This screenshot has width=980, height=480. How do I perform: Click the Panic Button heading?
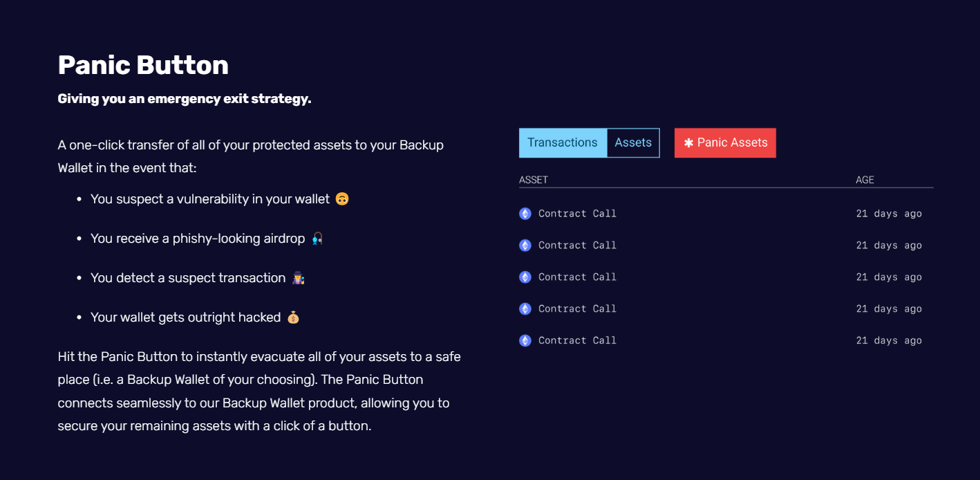click(143, 65)
